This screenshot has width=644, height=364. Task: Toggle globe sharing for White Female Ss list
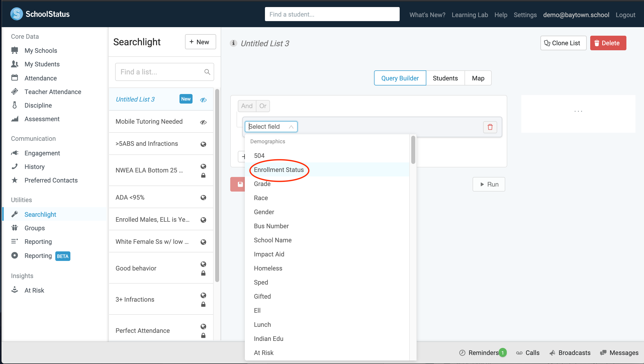click(x=203, y=242)
